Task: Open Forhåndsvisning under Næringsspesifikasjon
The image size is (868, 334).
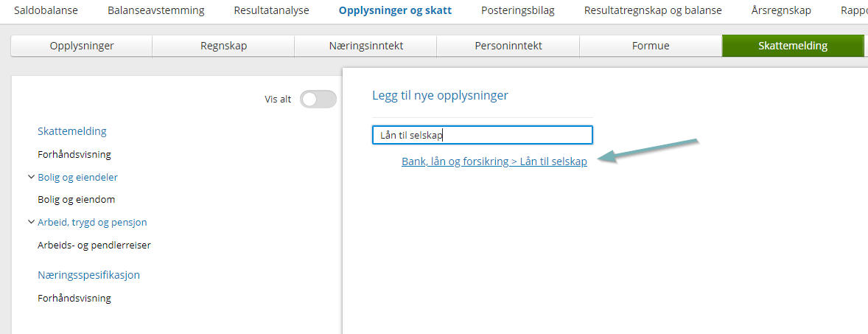Action: (x=74, y=298)
